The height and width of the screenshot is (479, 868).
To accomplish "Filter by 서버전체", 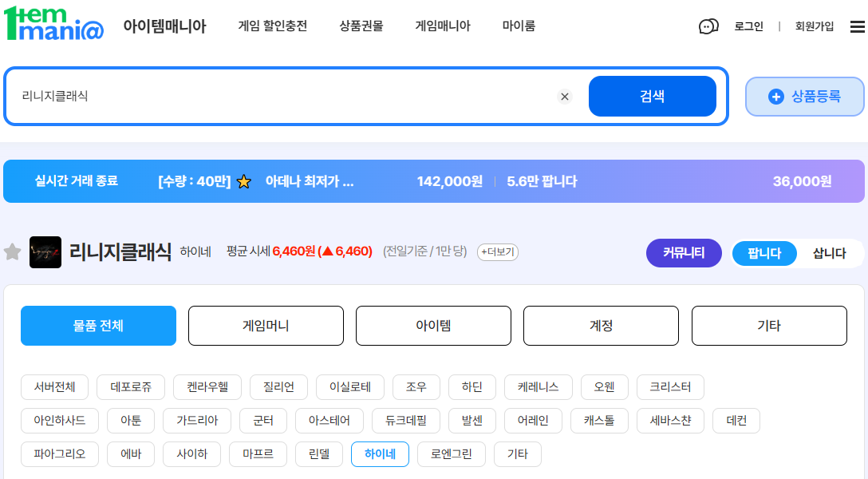I will [x=55, y=387].
